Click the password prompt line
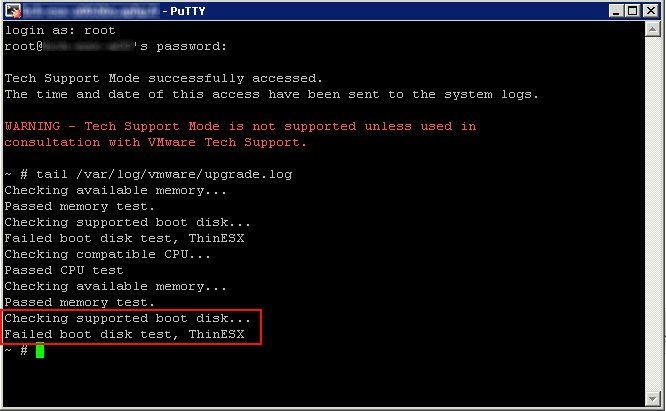 point(116,46)
